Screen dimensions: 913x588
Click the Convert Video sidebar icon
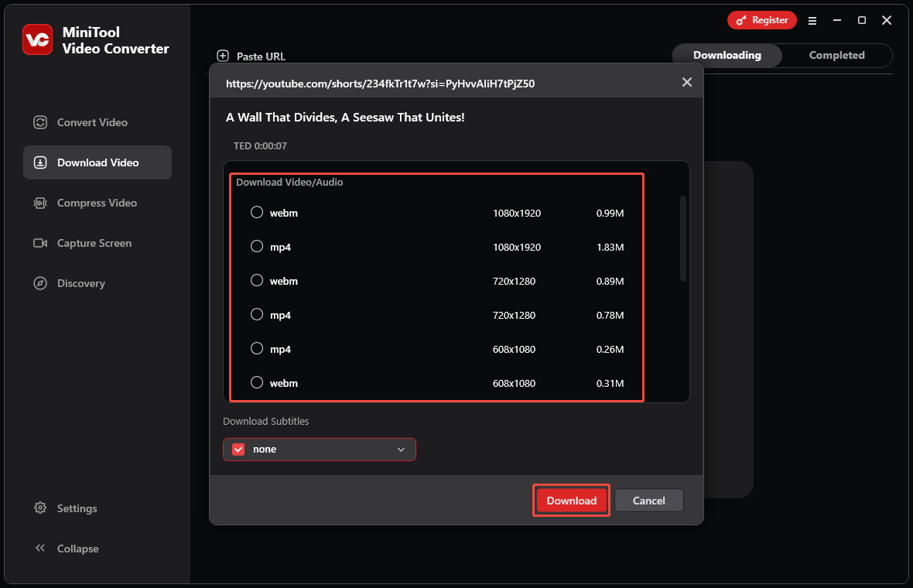pyautogui.click(x=40, y=122)
